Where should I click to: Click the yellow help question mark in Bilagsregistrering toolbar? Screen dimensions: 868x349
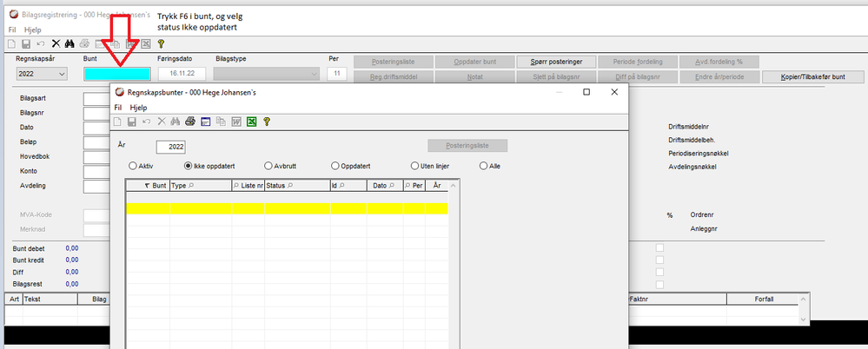161,43
